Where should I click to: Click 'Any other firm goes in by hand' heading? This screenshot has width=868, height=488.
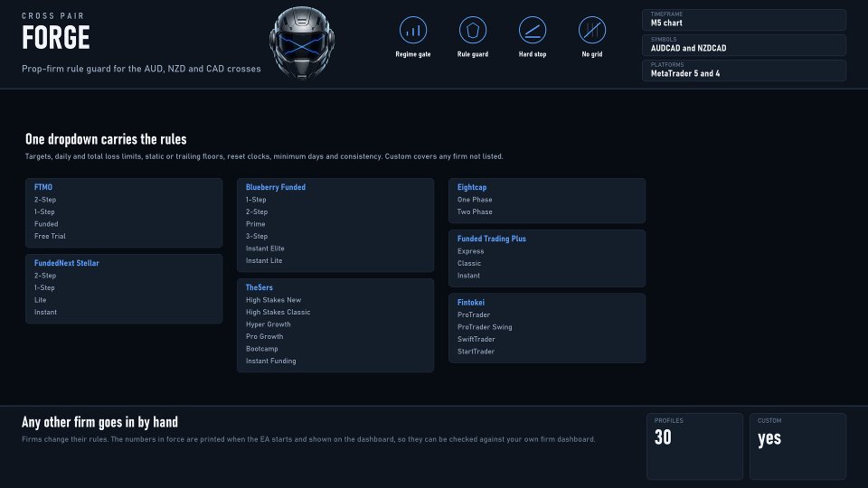pyautogui.click(x=99, y=423)
